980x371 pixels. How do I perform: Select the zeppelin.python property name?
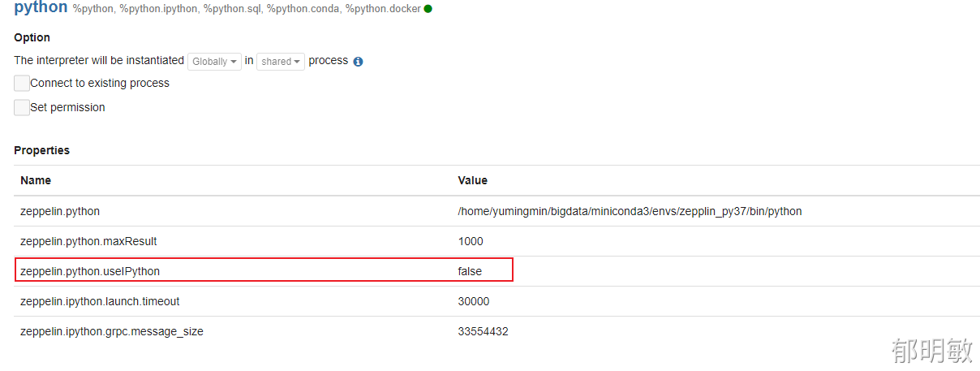pos(60,211)
